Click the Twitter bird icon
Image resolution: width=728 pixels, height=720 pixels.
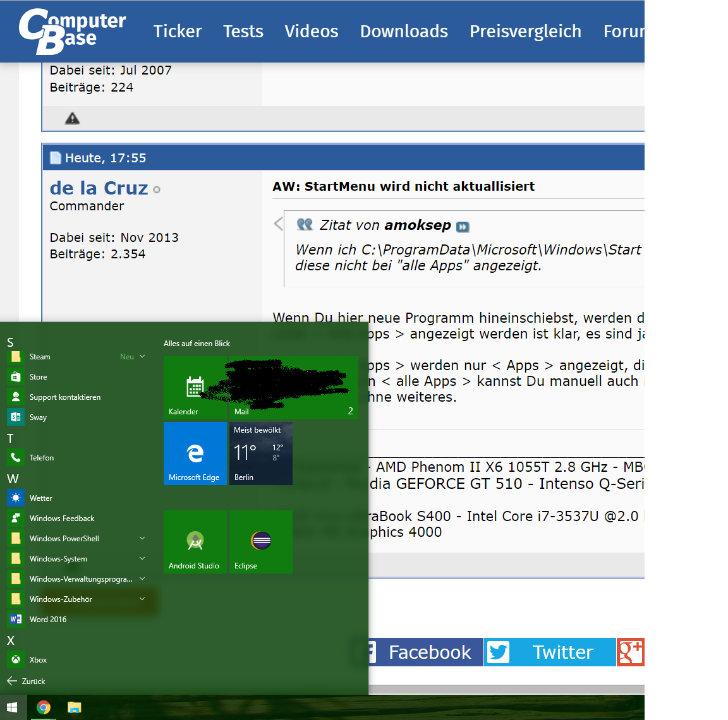[x=498, y=652]
